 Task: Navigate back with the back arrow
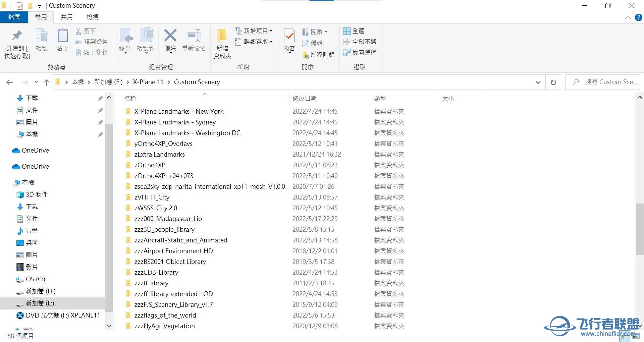pos(9,82)
